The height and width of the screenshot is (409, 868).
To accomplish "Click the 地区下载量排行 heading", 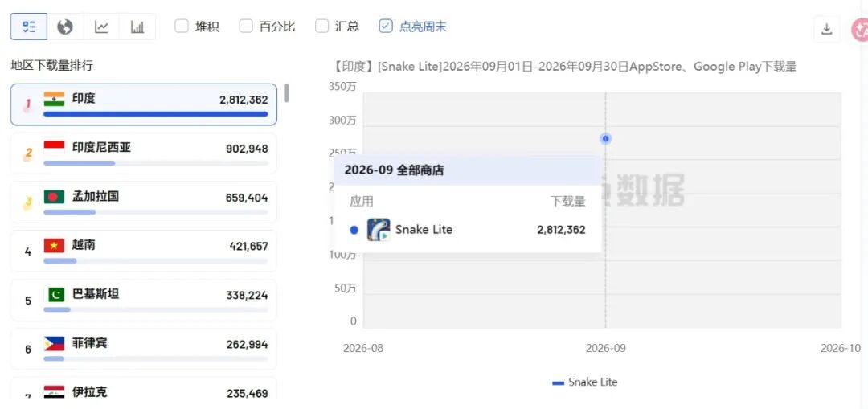I will (52, 66).
